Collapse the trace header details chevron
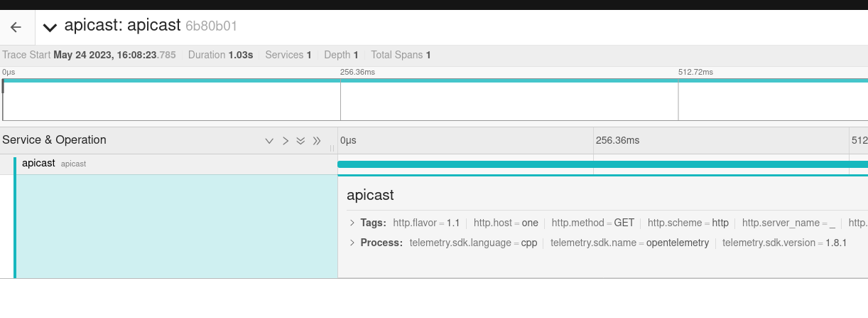The image size is (868, 318). coord(49,28)
